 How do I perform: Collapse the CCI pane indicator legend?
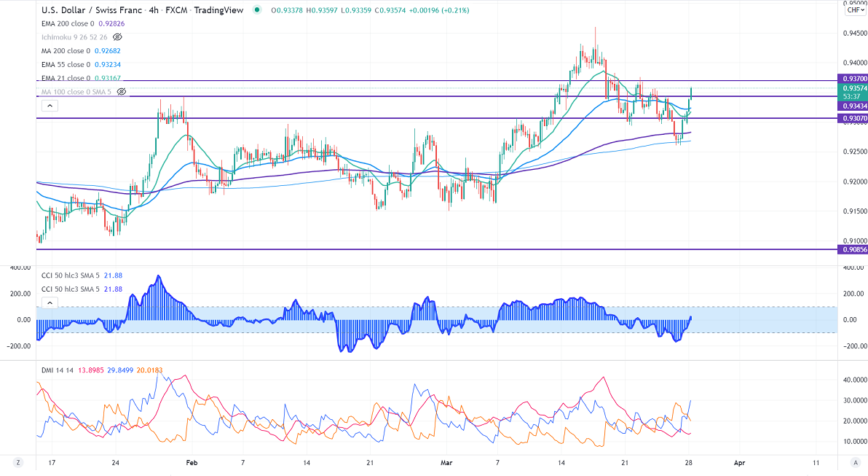[x=50, y=303]
